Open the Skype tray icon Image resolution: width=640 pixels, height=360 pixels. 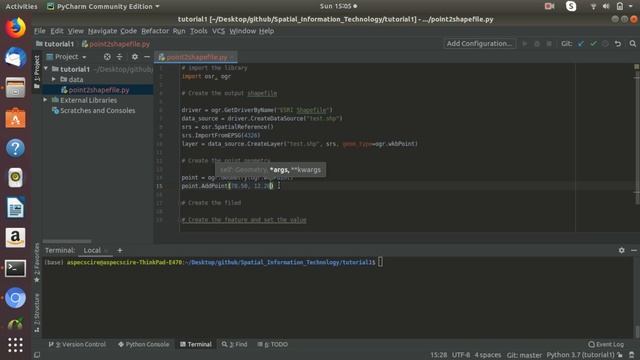coord(571,6)
